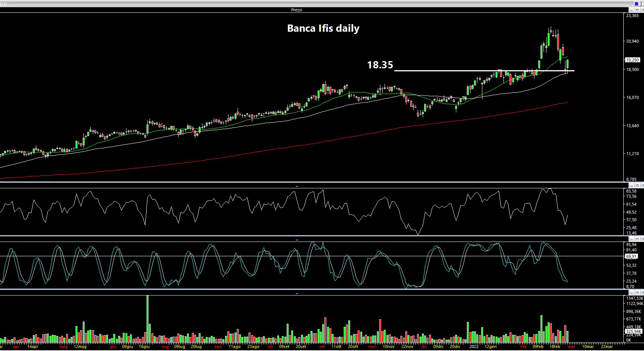644x351 pixels.
Task: Click the 23,365 price axis value
Action: point(632,16)
